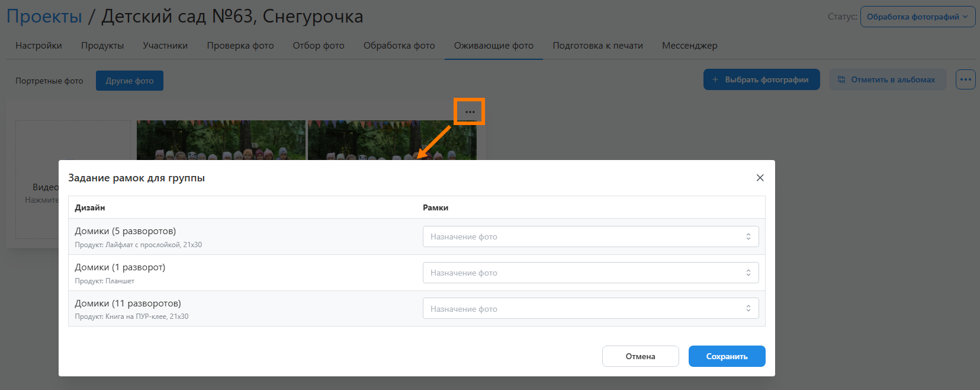Open the Продукты tab
980x390 pixels.
click(102, 46)
